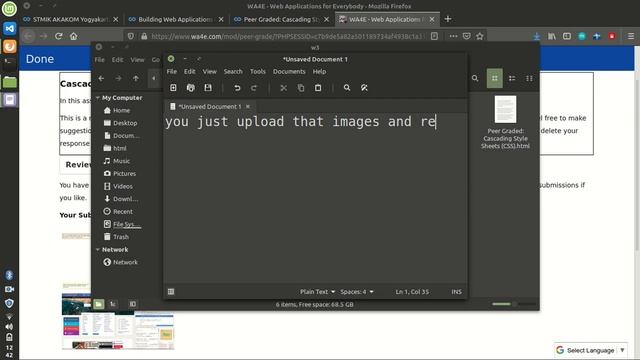The height and width of the screenshot is (360, 640).
Task: Open editor Help menu
Action: click(319, 71)
